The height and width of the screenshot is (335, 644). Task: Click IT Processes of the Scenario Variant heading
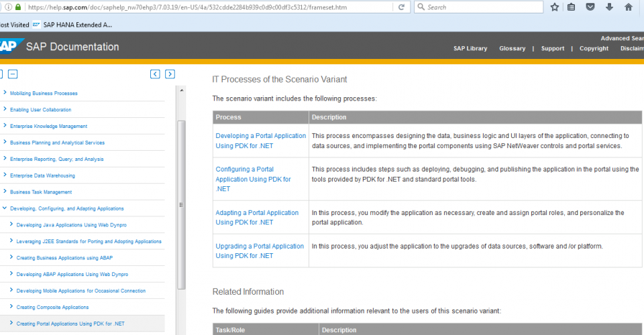[279, 79]
